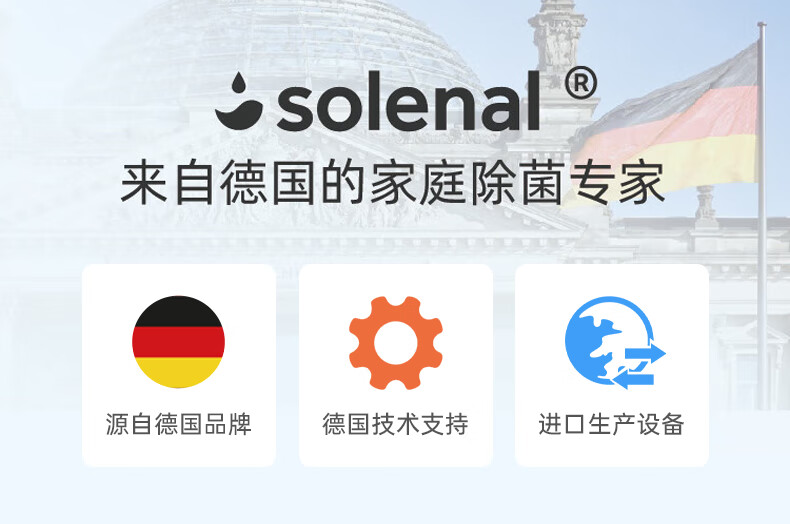This screenshot has height=524, width=790.
Task: Click the blue globe with arrows icon
Action: [x=615, y=343]
